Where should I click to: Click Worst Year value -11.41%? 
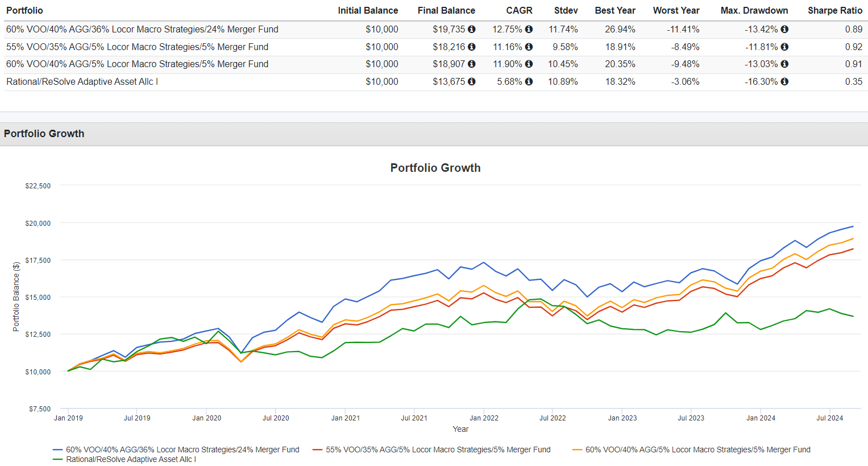click(683, 29)
